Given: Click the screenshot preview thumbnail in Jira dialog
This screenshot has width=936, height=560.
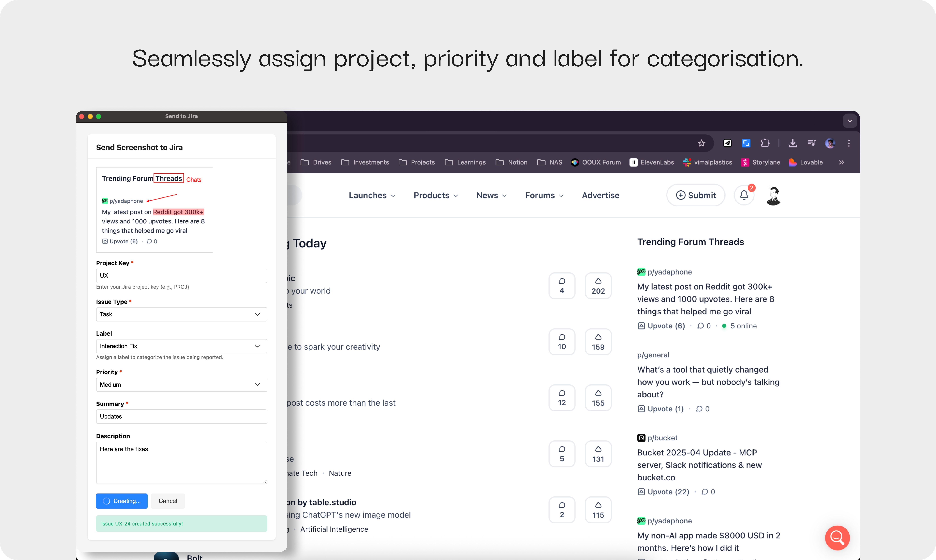Looking at the screenshot, I should pos(155,210).
